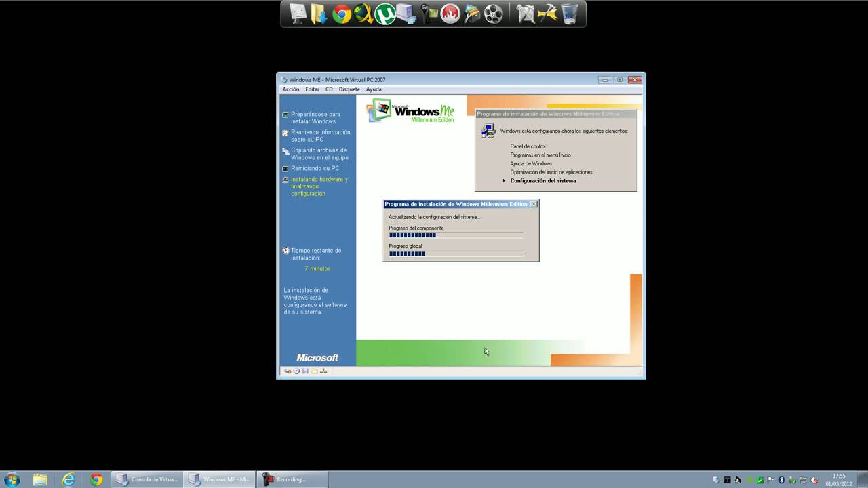Click the red flame burner dock icon

pos(450,14)
